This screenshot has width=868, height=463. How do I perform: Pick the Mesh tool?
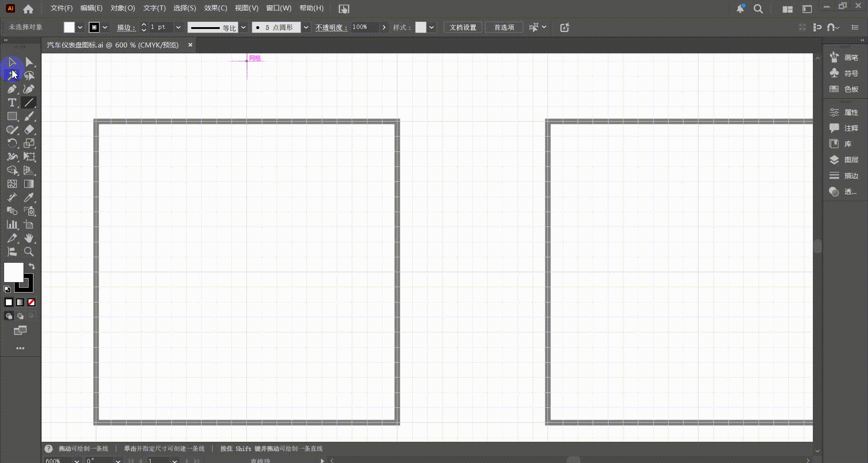tap(12, 184)
